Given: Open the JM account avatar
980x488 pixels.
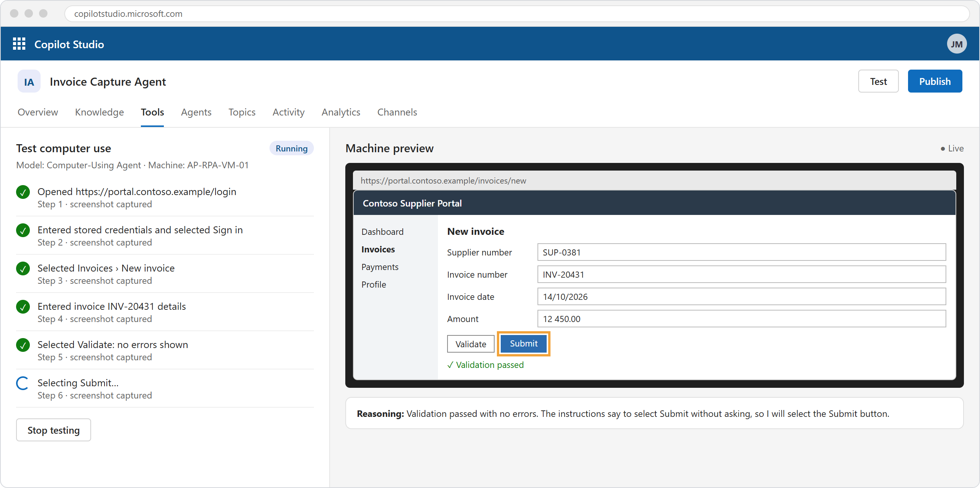Looking at the screenshot, I should coord(957,44).
